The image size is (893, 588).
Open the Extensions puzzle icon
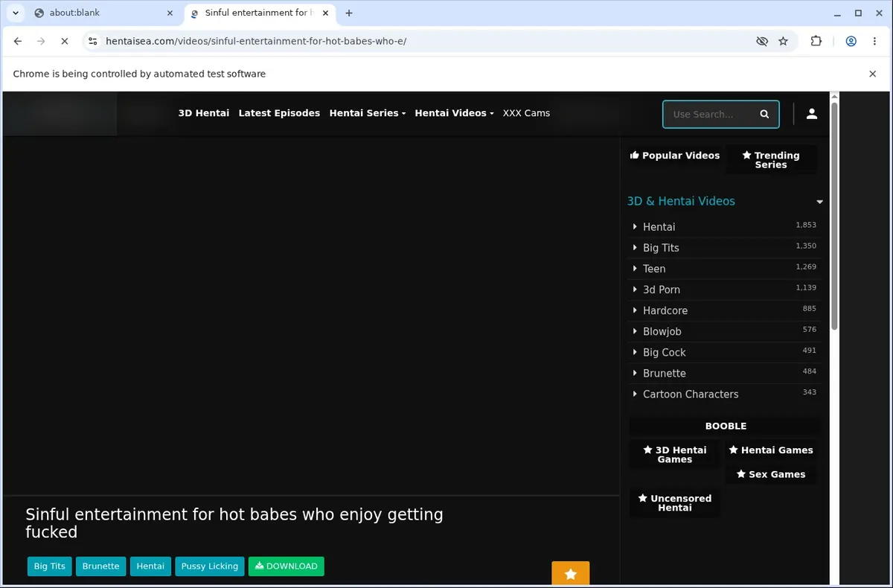816,41
